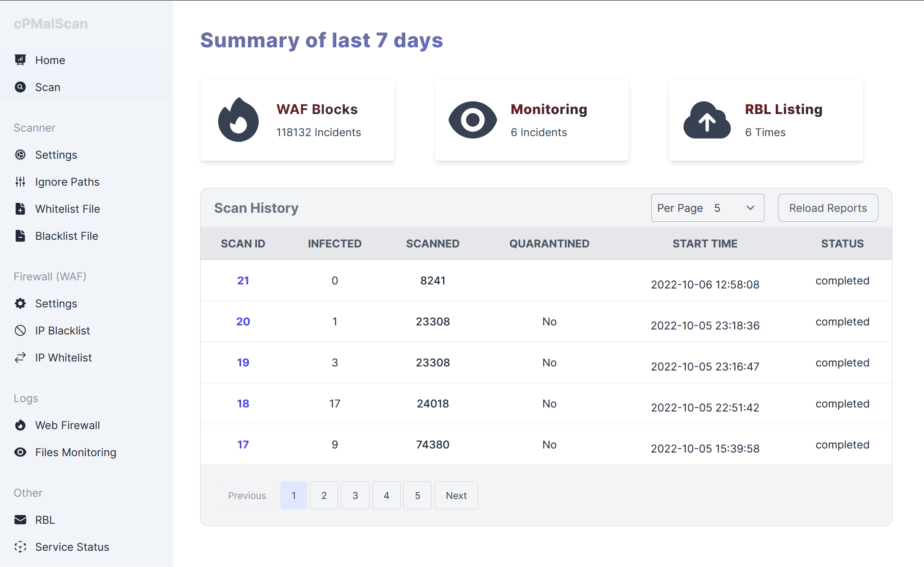
Task: Click the INFECTED column header
Action: tap(335, 243)
